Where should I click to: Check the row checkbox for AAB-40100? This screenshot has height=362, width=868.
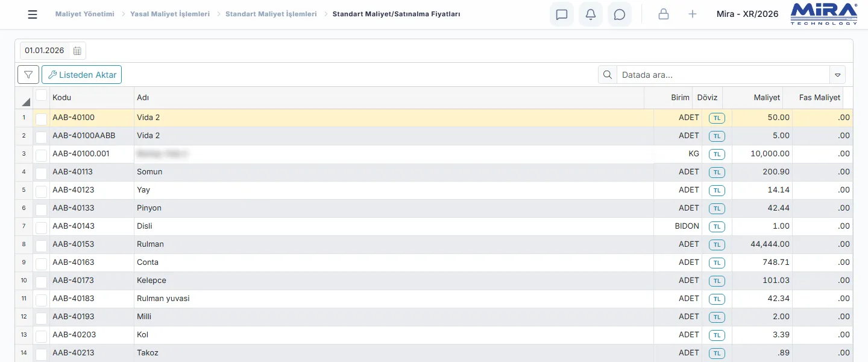(41, 119)
